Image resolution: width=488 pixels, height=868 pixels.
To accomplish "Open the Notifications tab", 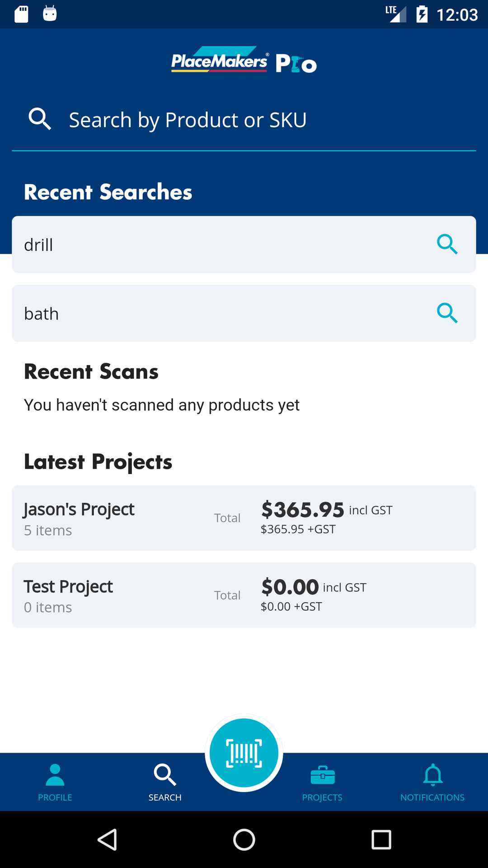I will pyautogui.click(x=432, y=782).
